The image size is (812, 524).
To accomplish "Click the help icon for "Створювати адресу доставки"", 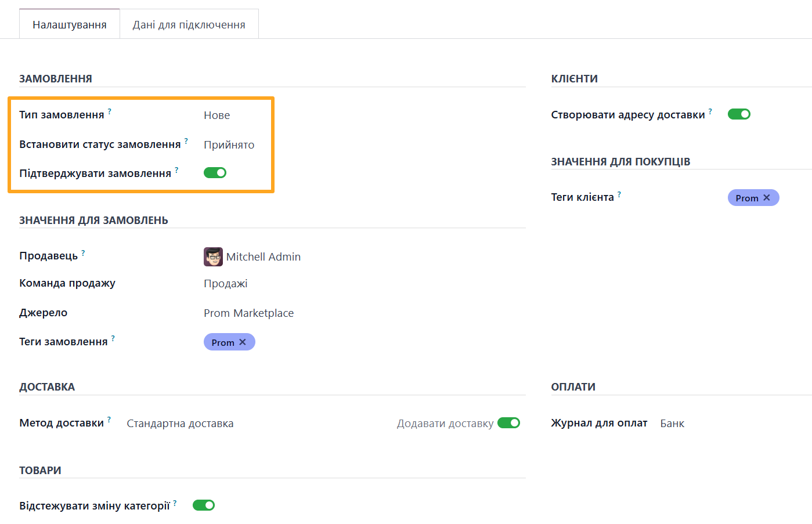I will coord(710,110).
